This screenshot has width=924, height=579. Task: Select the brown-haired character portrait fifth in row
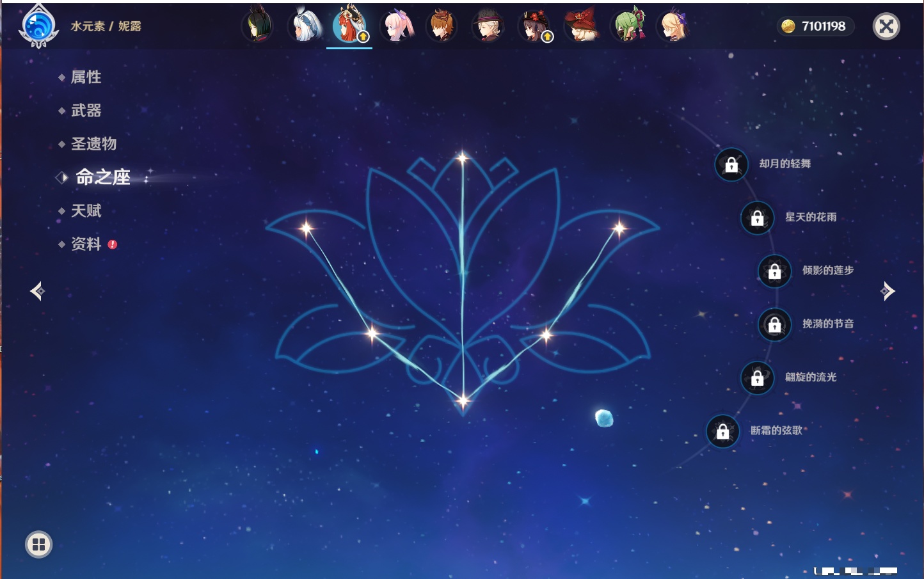pos(442,26)
